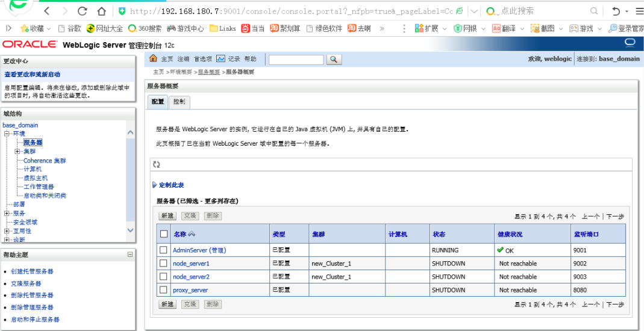Click the home icon in console toolbar

[153, 59]
